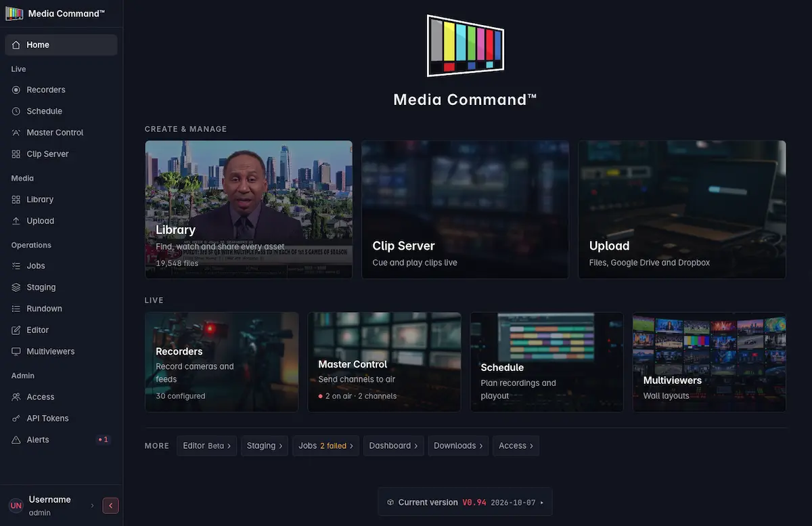The height and width of the screenshot is (526, 812).
Task: Click Staging label in sidebar
Action: (x=41, y=287)
